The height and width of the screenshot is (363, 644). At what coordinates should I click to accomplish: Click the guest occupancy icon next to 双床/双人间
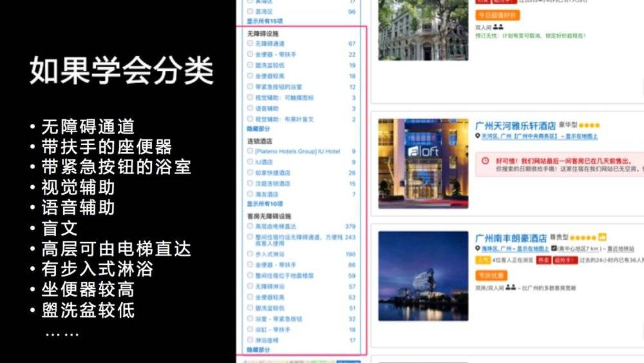(x=511, y=288)
